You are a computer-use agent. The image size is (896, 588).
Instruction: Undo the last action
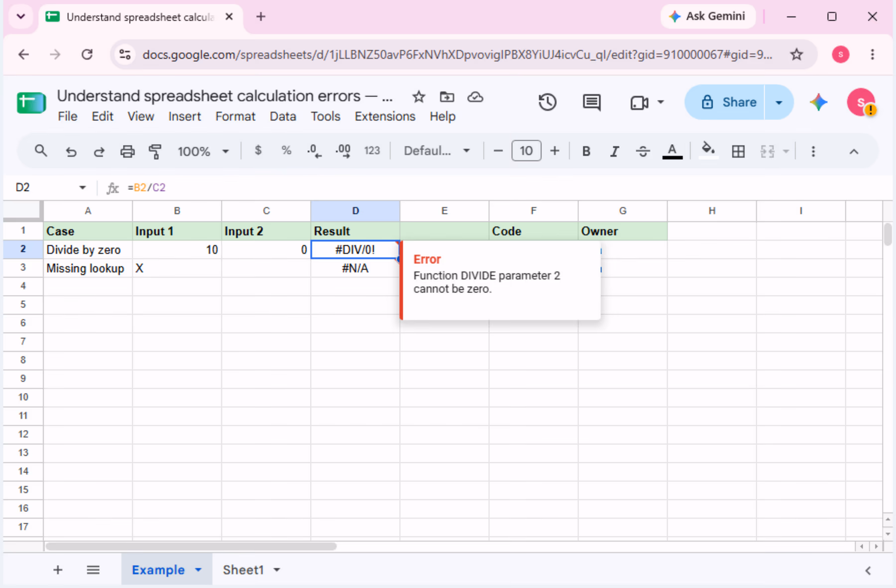click(71, 151)
